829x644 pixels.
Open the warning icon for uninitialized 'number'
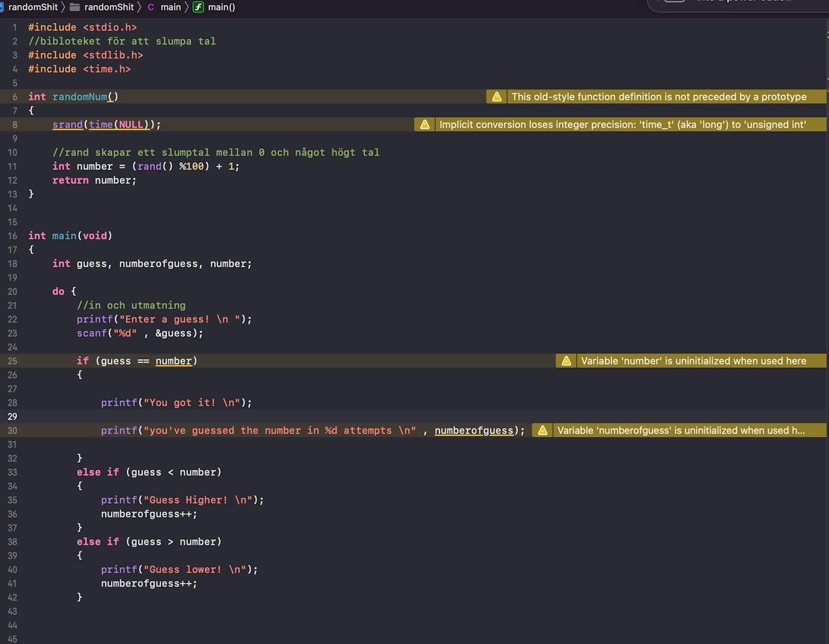pyautogui.click(x=566, y=361)
